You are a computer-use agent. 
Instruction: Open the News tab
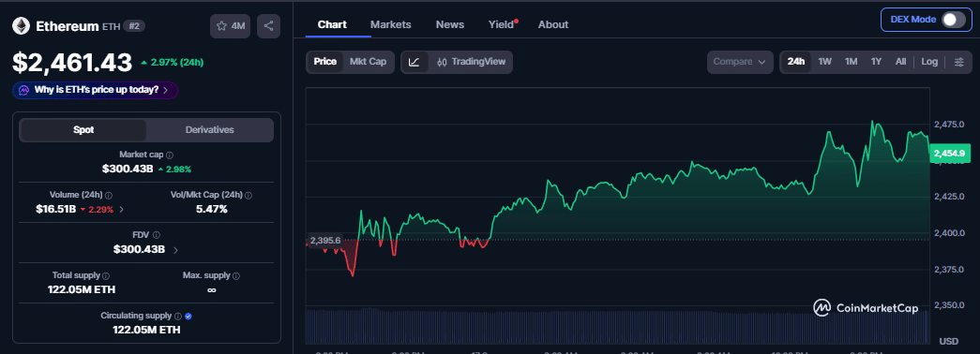(x=450, y=25)
